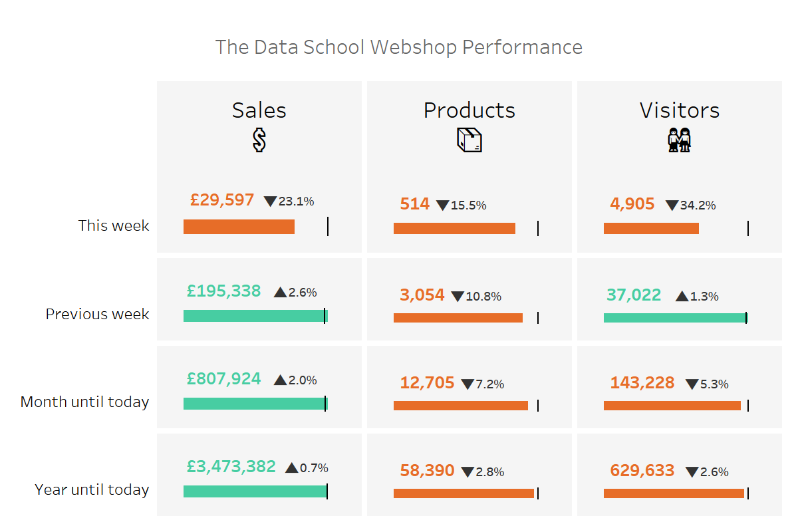Click the up arrow beside 1.3% Visitors
798x532 pixels.
point(682,297)
